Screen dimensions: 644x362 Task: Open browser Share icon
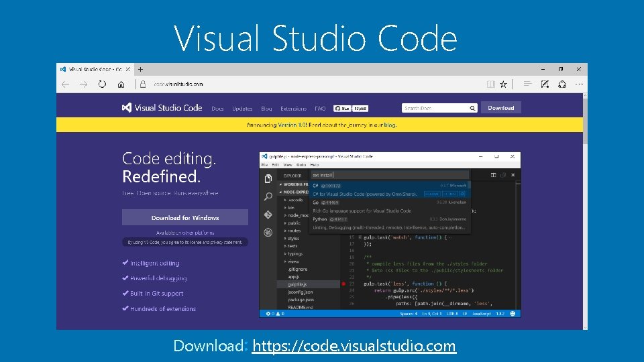(562, 84)
